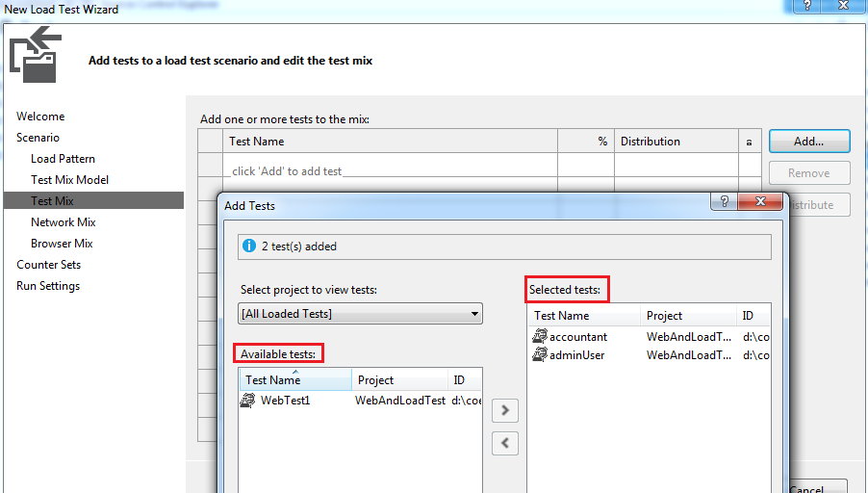
Task: Sort Selected tests by ID header
Action: point(753,316)
